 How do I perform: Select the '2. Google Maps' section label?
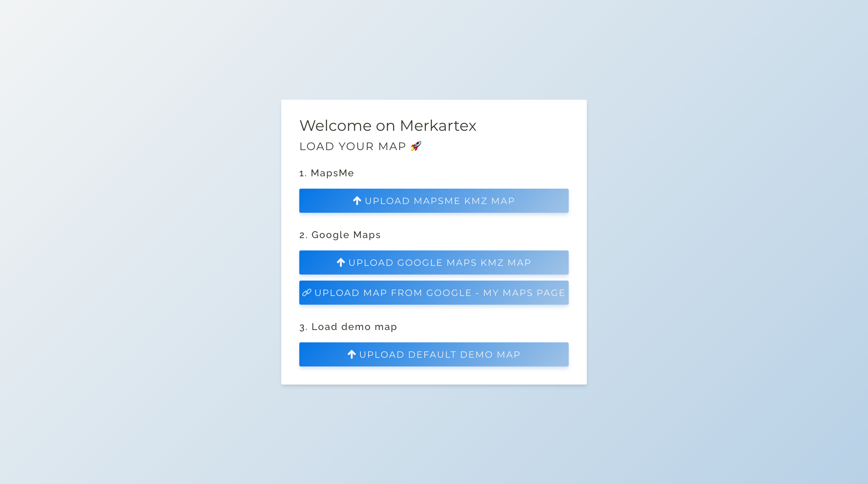tap(340, 235)
